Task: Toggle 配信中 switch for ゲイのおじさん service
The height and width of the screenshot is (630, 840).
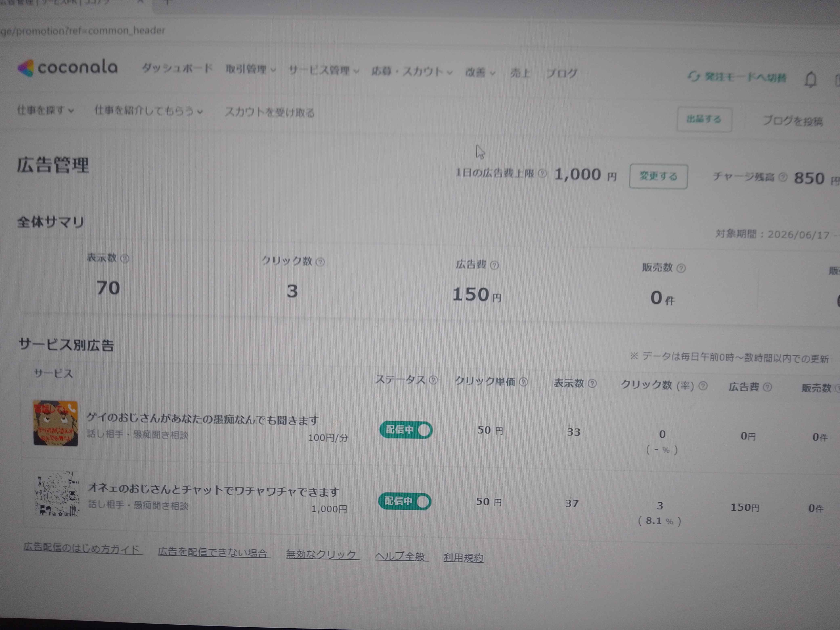Action: click(406, 430)
